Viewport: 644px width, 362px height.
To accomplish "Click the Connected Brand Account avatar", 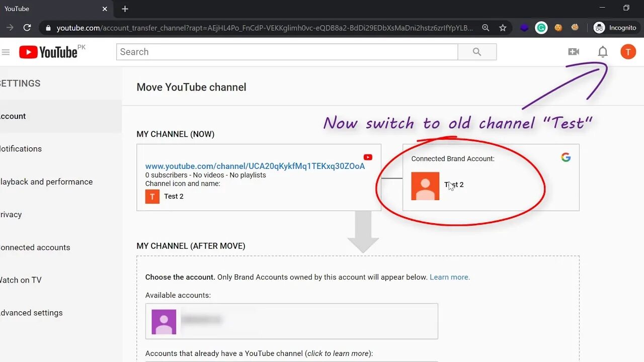I will (x=425, y=186).
